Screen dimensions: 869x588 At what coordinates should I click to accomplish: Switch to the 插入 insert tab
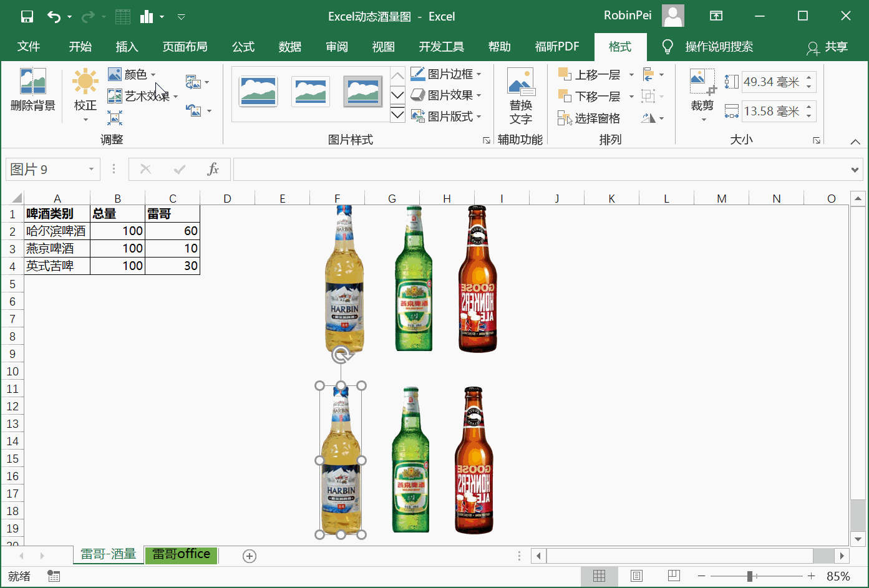127,47
